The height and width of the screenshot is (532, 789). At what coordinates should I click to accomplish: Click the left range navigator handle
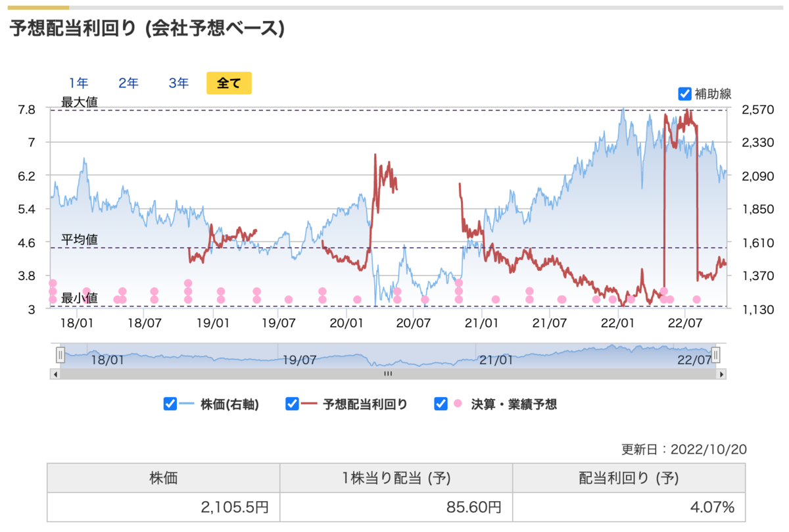click(x=60, y=355)
